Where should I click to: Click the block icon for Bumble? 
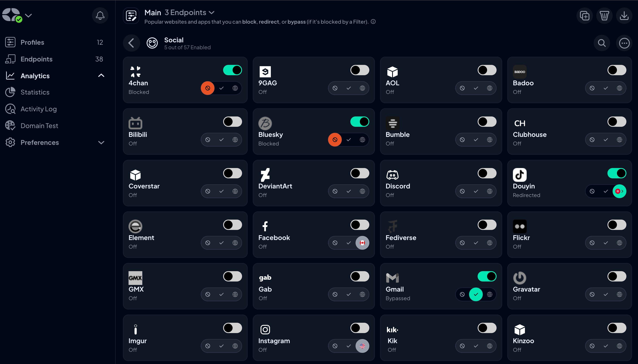click(x=462, y=139)
